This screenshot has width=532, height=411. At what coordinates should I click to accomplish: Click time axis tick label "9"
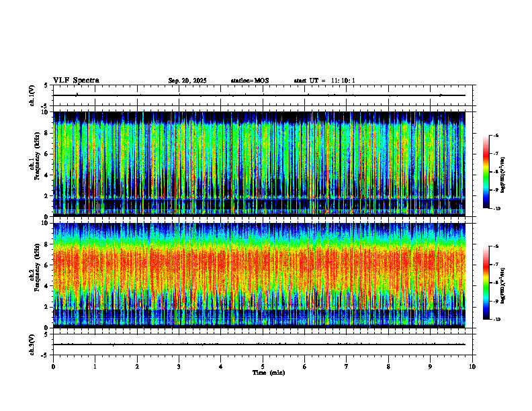pyautogui.click(x=430, y=367)
